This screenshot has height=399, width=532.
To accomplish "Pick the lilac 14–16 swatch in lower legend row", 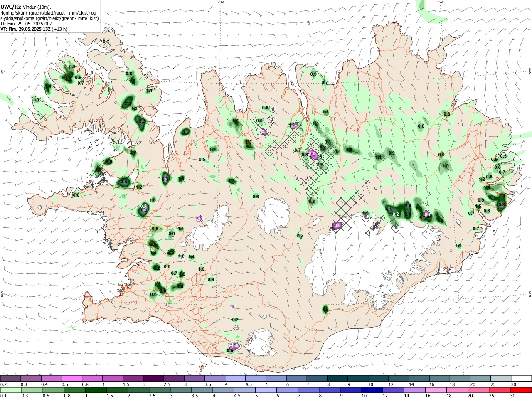I will [x=414, y=390].
